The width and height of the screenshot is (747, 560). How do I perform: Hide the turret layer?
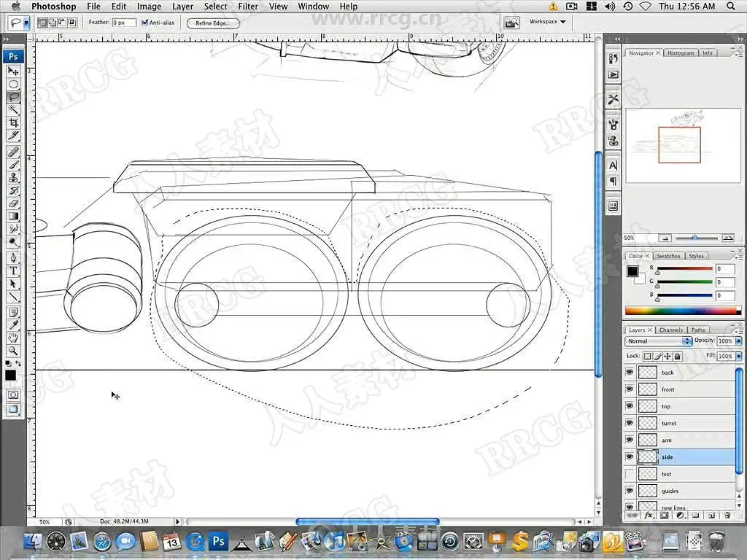pos(630,423)
